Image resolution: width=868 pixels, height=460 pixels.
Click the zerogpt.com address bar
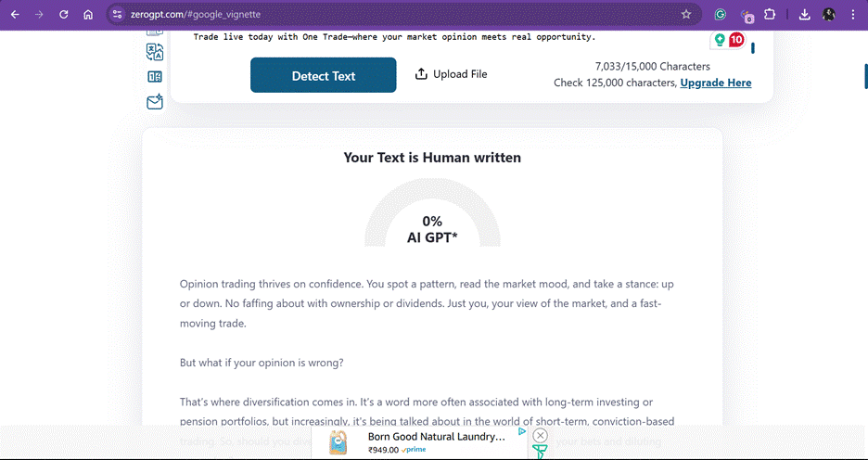pos(404,15)
